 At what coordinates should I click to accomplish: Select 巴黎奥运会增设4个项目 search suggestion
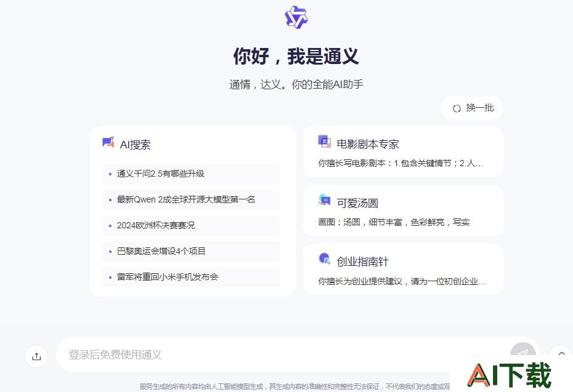pyautogui.click(x=191, y=251)
